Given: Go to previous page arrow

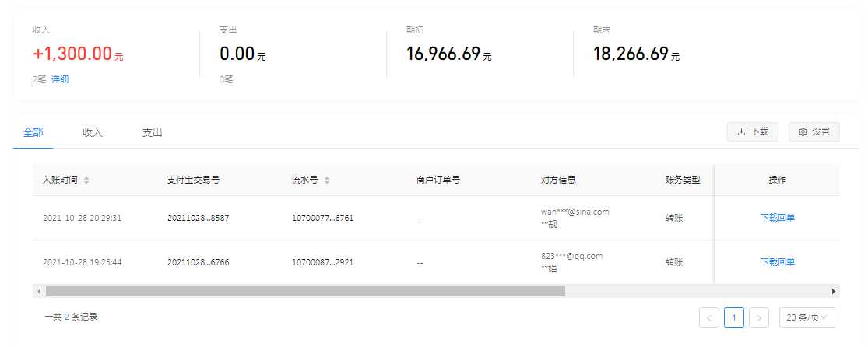Looking at the screenshot, I should click(709, 317).
